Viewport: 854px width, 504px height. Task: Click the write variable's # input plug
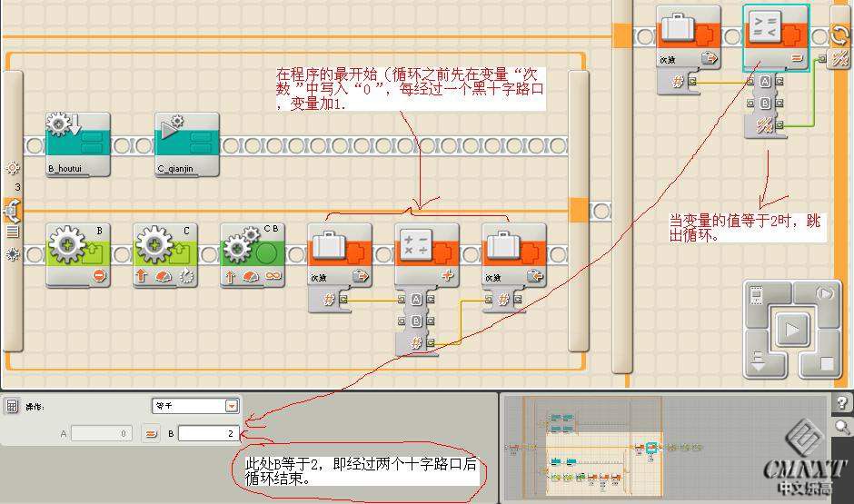click(489, 300)
